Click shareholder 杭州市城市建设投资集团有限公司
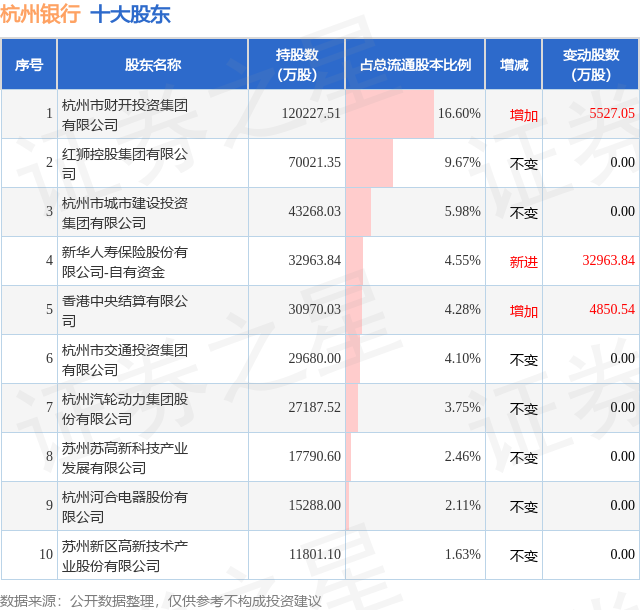The height and width of the screenshot is (610, 640). pyautogui.click(x=124, y=213)
